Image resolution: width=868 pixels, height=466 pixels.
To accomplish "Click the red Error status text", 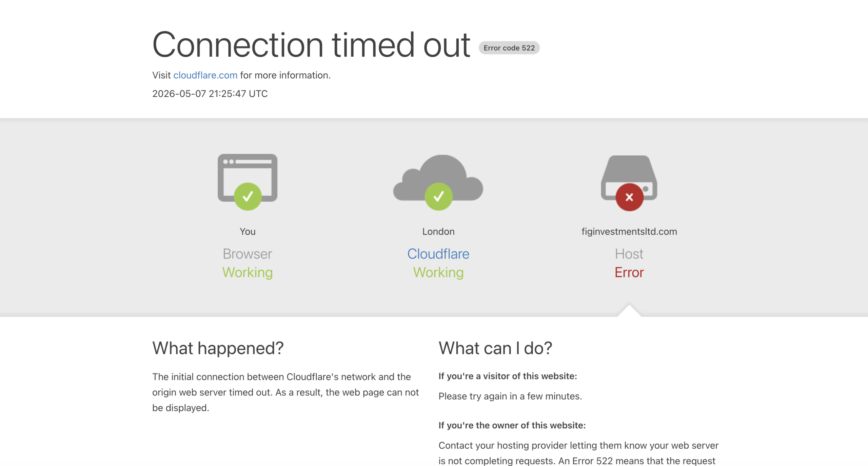I will pos(629,272).
